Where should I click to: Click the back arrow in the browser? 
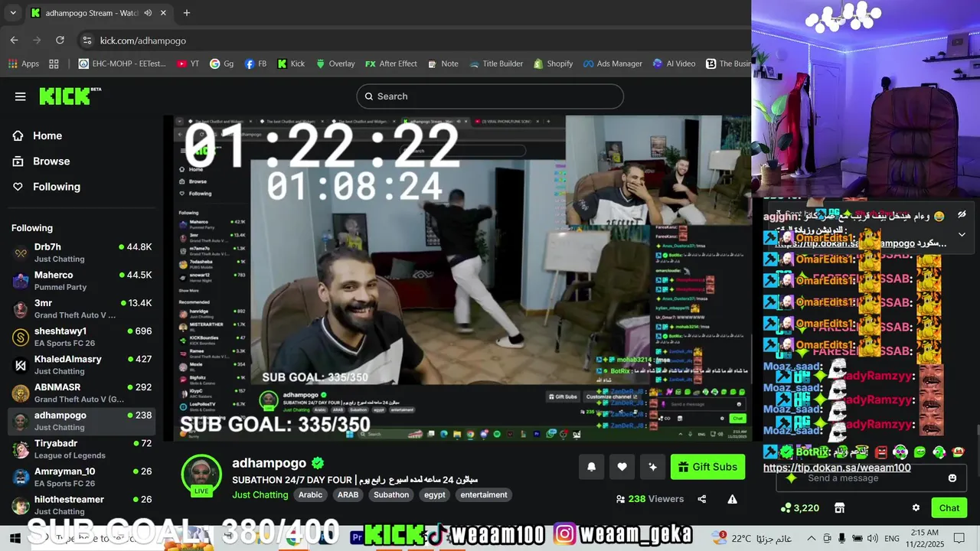pyautogui.click(x=15, y=40)
